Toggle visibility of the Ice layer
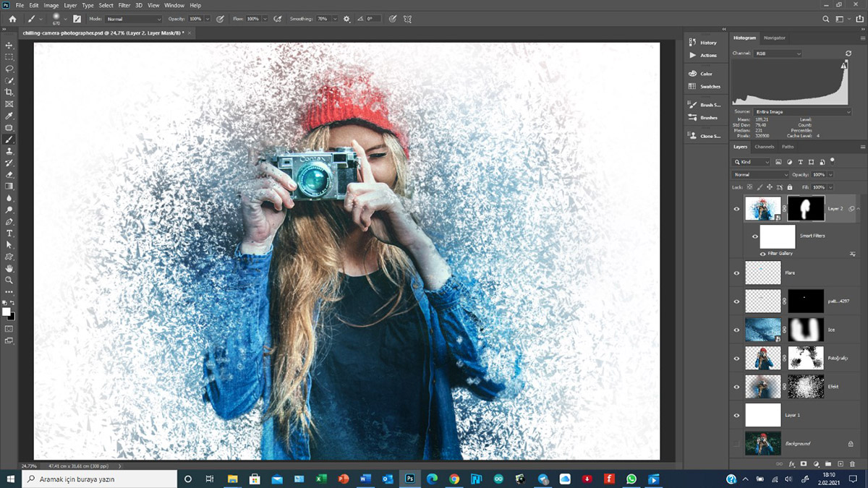This screenshot has height=488, width=868. pos(736,329)
